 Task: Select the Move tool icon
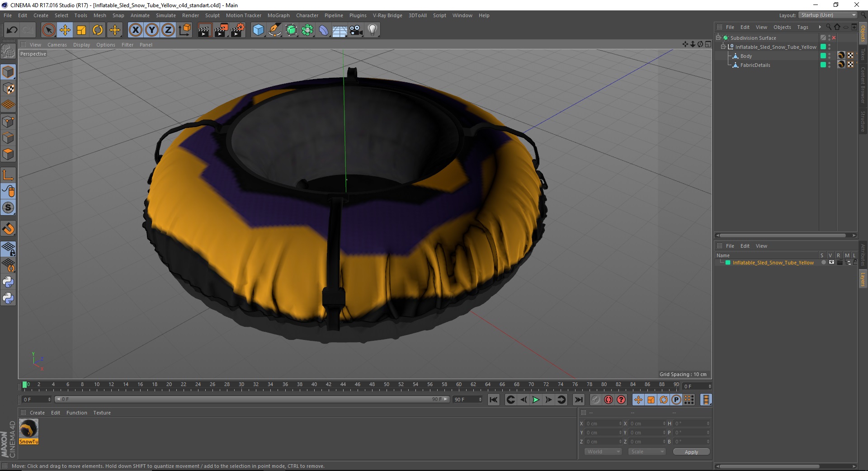click(65, 30)
